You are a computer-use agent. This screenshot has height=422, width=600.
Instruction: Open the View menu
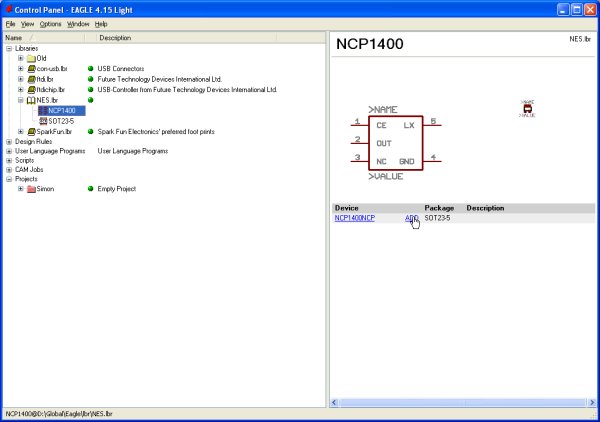coord(27,24)
